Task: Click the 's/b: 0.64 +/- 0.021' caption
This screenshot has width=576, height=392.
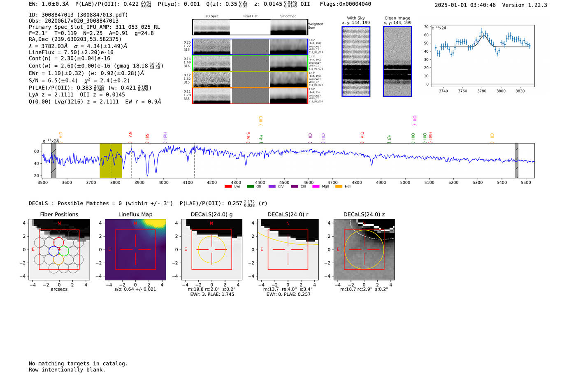Action: [x=135, y=289]
